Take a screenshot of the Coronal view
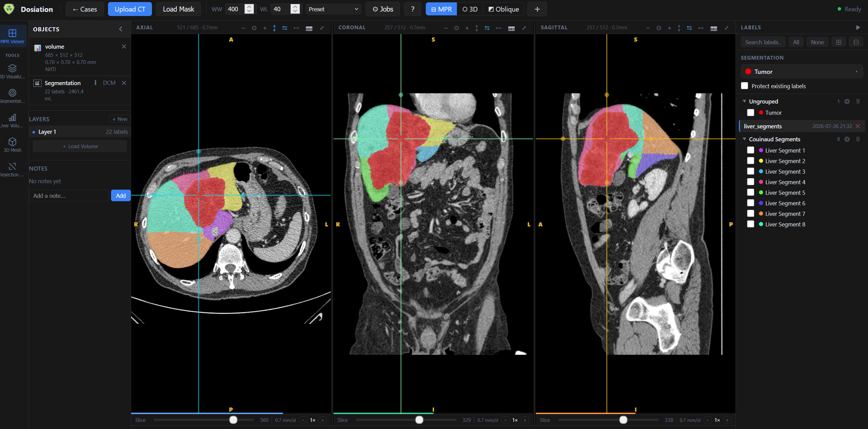Image resolution: width=868 pixels, height=429 pixels. [511, 28]
